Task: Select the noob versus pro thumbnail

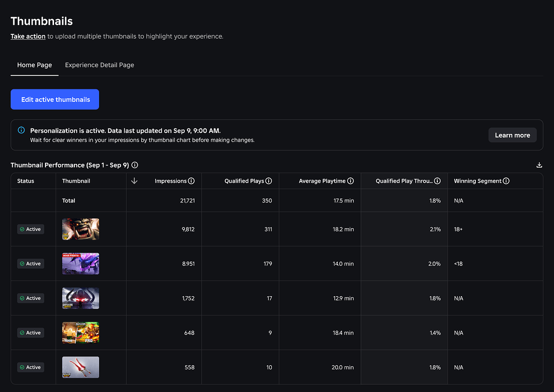Action: (80, 333)
